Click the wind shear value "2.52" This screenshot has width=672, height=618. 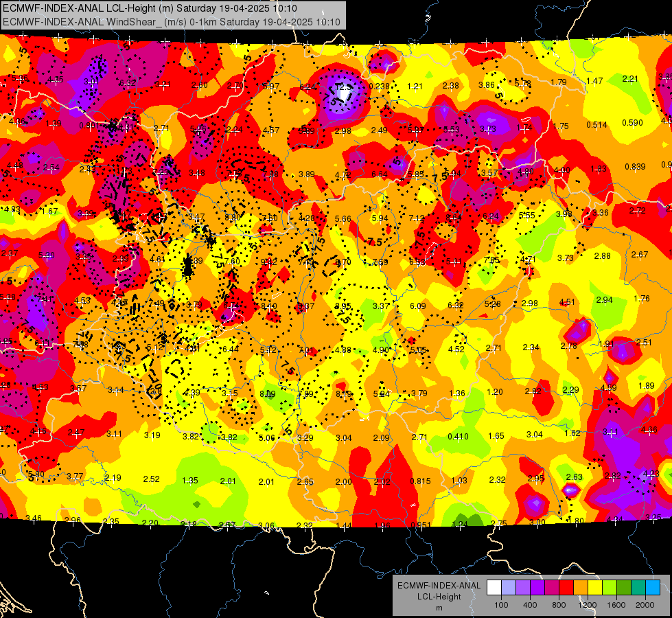pyautogui.click(x=151, y=479)
